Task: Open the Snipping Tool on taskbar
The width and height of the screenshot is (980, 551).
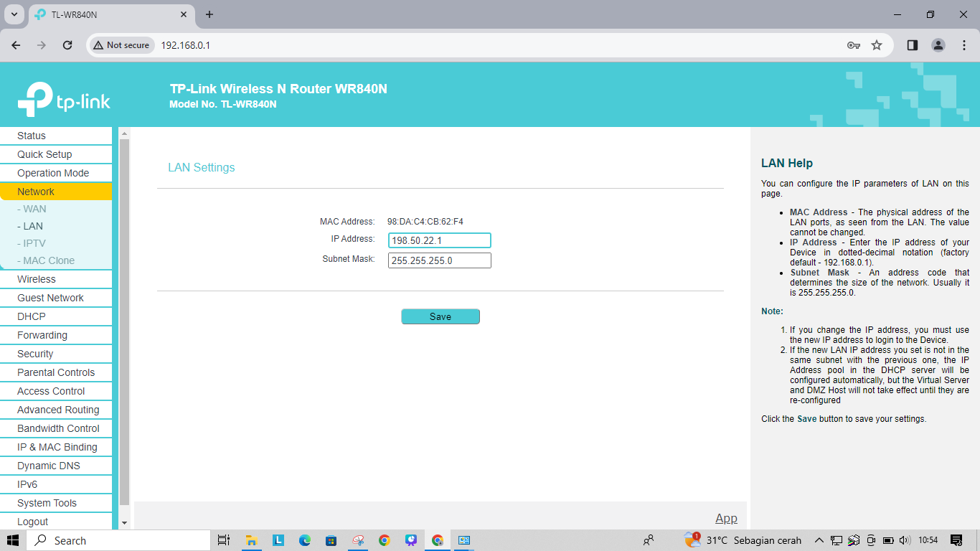Action: [358, 540]
